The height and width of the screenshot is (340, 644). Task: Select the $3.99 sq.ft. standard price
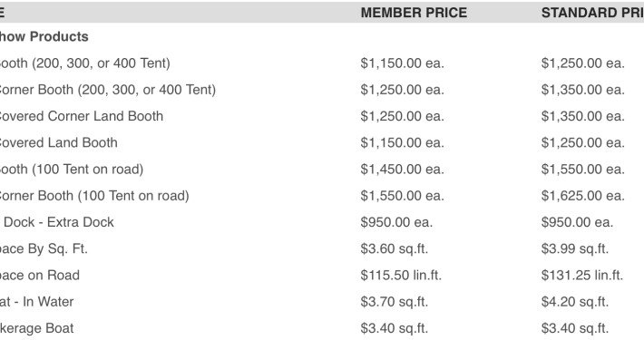coord(574,248)
